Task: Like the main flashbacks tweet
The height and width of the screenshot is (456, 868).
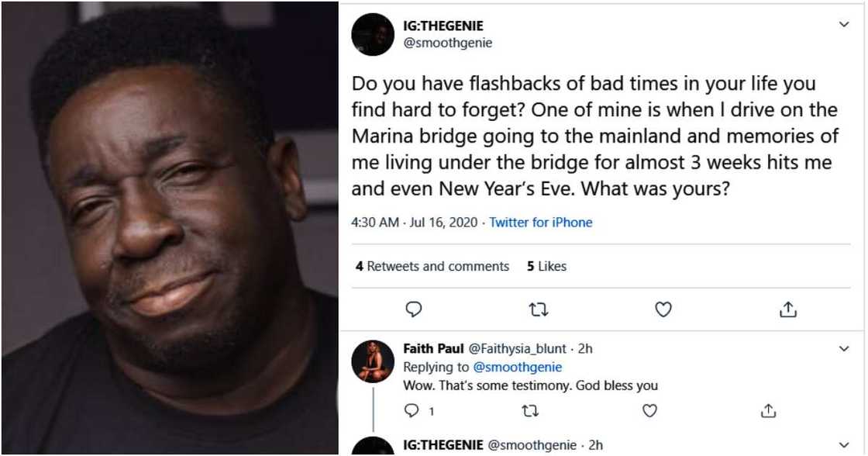Action: (663, 309)
